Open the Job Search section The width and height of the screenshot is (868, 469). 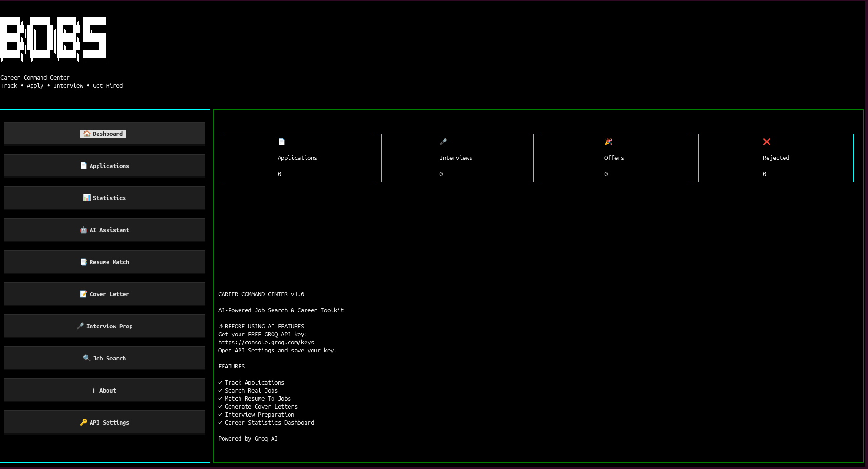point(104,358)
